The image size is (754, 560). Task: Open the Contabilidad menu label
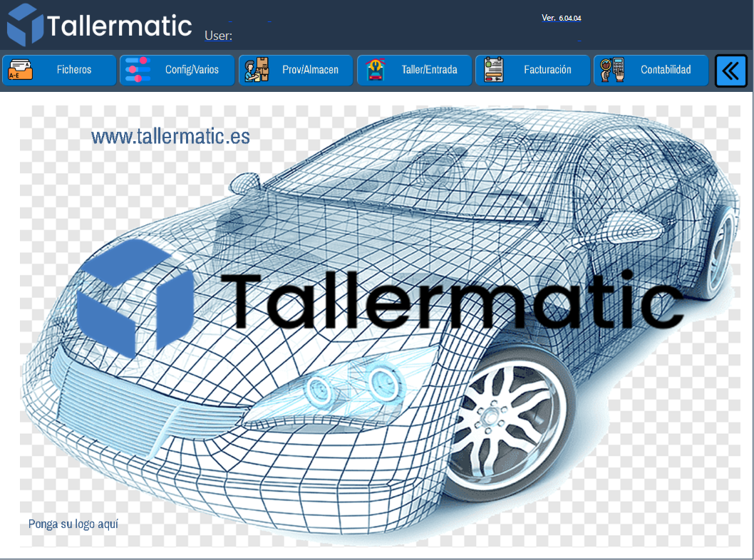[666, 70]
